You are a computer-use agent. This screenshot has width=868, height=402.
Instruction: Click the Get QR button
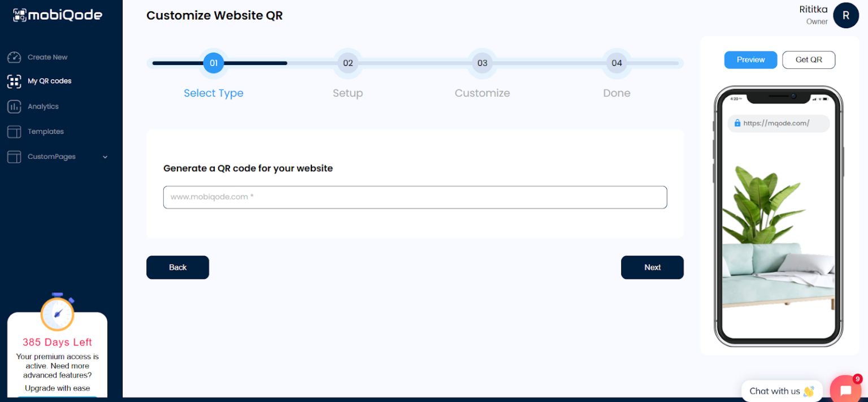click(808, 59)
